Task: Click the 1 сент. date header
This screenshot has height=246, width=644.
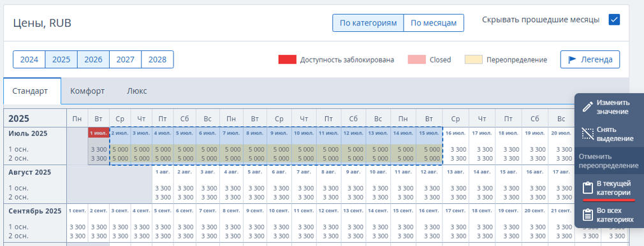Action: [x=77, y=211]
